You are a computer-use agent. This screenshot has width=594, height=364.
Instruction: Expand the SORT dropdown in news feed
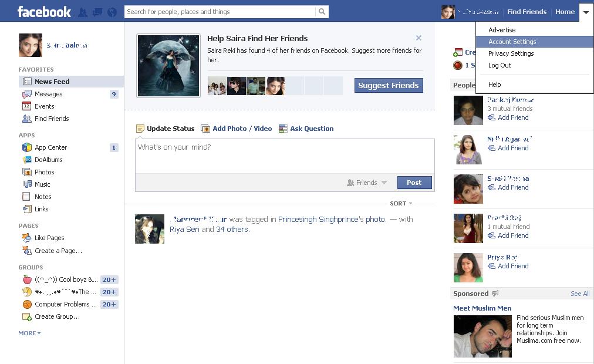[401, 204]
